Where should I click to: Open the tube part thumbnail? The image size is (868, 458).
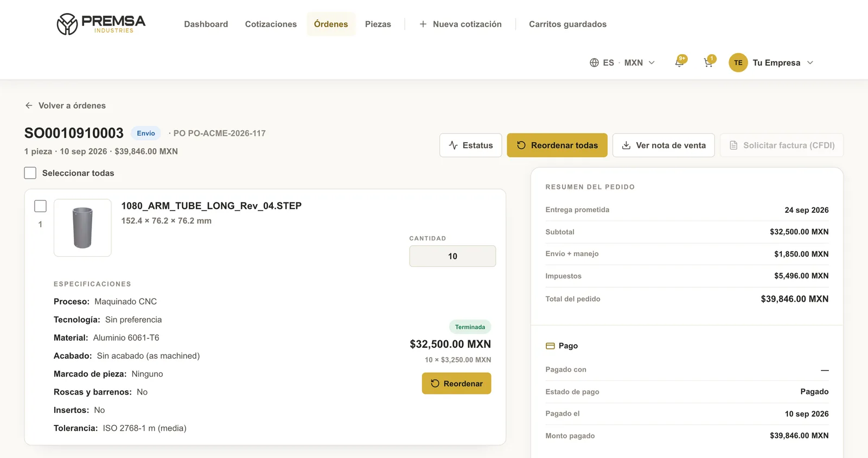82,228
